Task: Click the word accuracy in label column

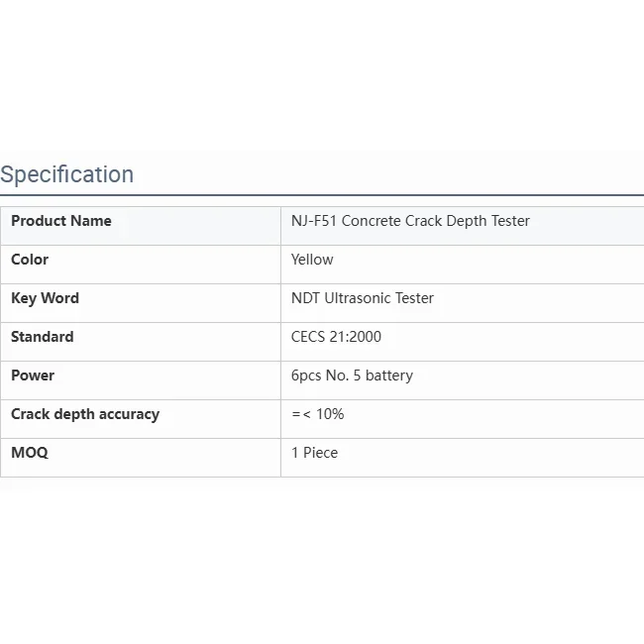Action: (127, 414)
